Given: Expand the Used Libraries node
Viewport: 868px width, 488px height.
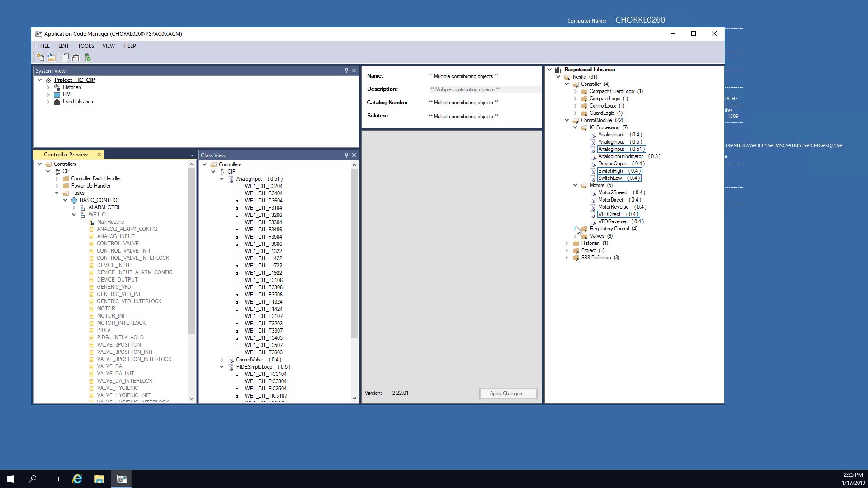Looking at the screenshot, I should (x=48, y=102).
